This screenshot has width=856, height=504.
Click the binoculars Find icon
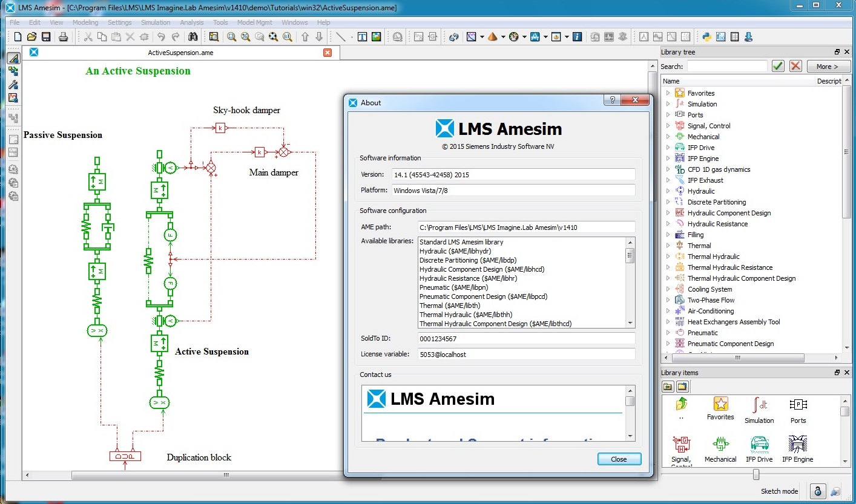pyautogui.click(x=193, y=37)
